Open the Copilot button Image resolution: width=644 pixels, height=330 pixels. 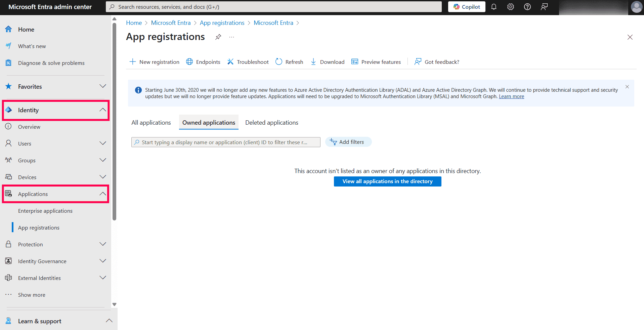point(467,7)
